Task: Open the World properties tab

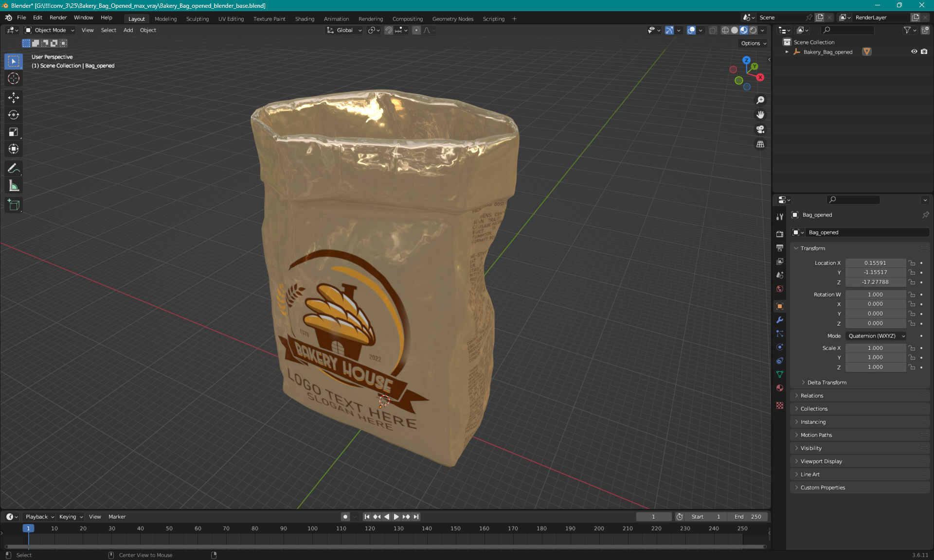Action: pos(780,288)
